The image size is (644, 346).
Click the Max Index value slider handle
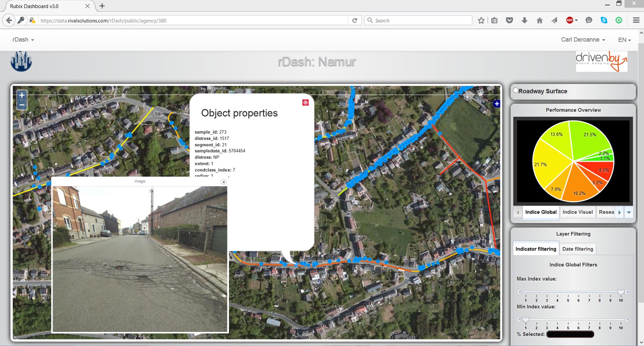click(621, 292)
